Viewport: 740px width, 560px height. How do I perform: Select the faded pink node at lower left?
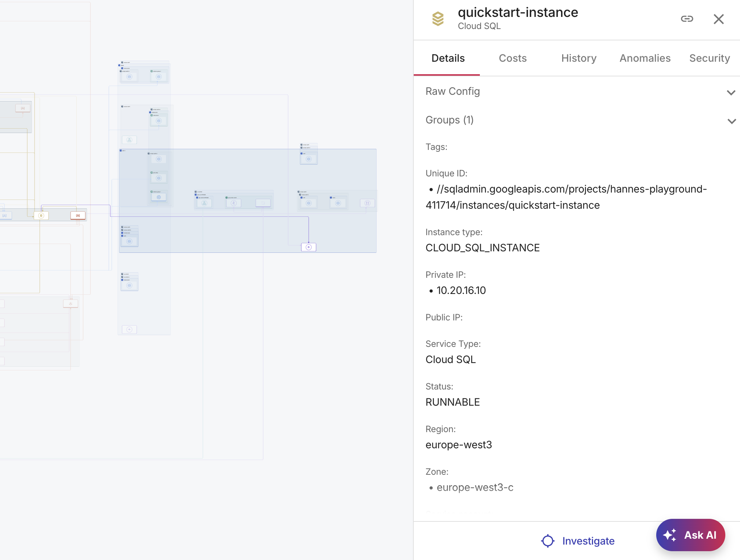(71, 304)
